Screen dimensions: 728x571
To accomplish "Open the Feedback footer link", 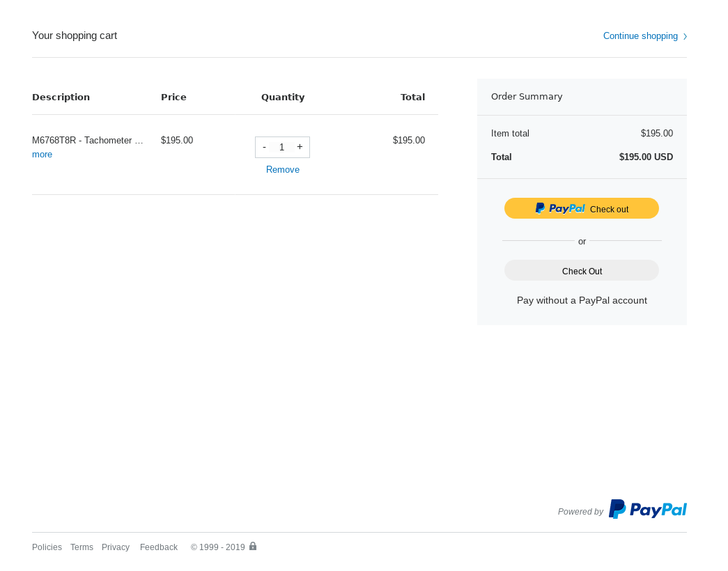I will [159, 547].
